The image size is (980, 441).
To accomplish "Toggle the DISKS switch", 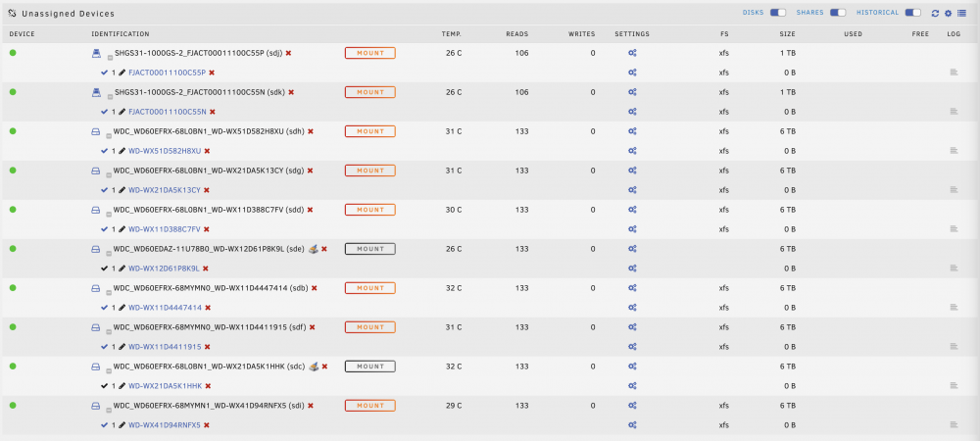I will [x=777, y=13].
